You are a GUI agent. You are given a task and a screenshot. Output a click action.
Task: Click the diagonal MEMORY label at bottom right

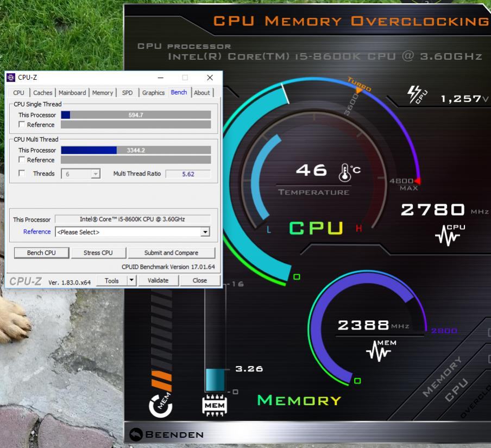[442, 376]
